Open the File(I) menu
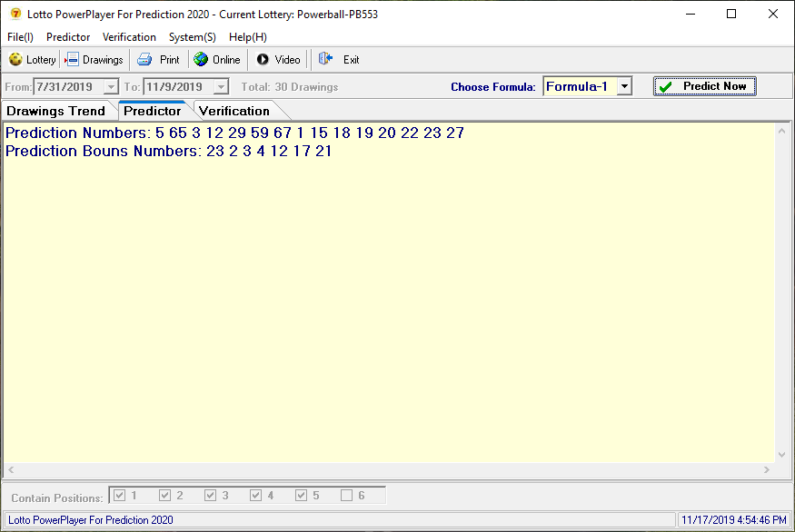This screenshot has height=532, width=795. [20, 37]
